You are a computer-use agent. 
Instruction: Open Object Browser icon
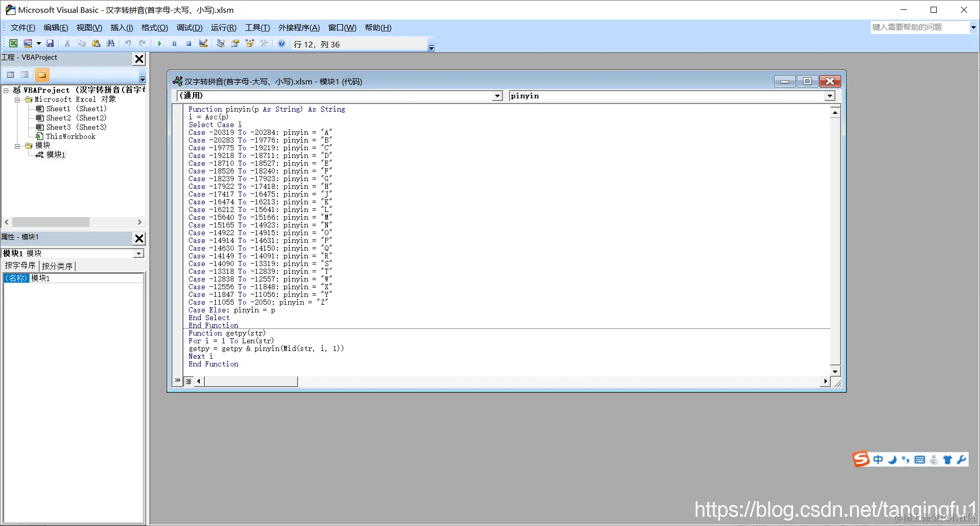click(x=250, y=44)
